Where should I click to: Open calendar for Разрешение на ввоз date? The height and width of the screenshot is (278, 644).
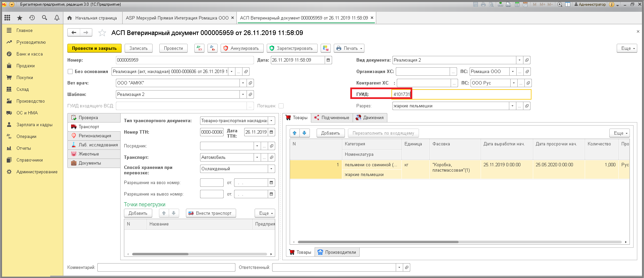271,182
